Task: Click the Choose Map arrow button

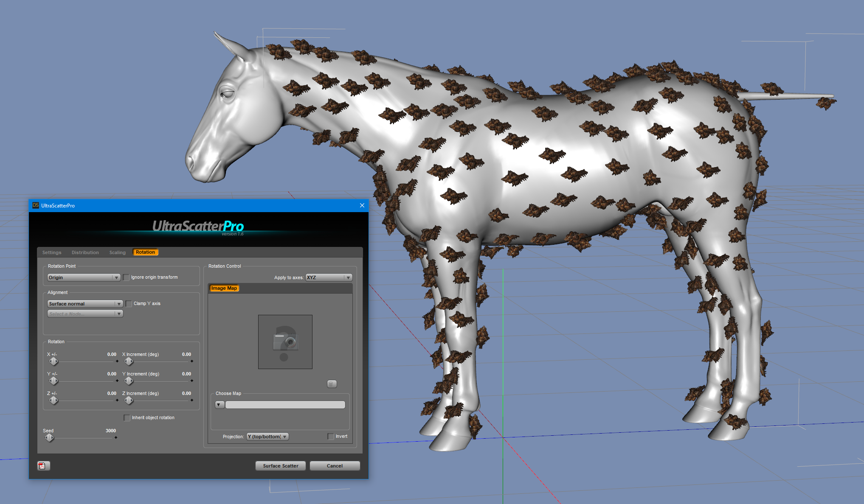Action: point(220,405)
